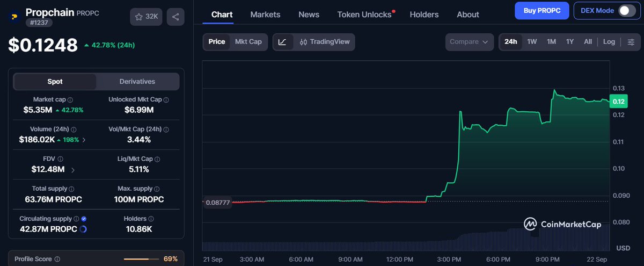Open the share icon button
644x266 pixels.
(x=176, y=17)
